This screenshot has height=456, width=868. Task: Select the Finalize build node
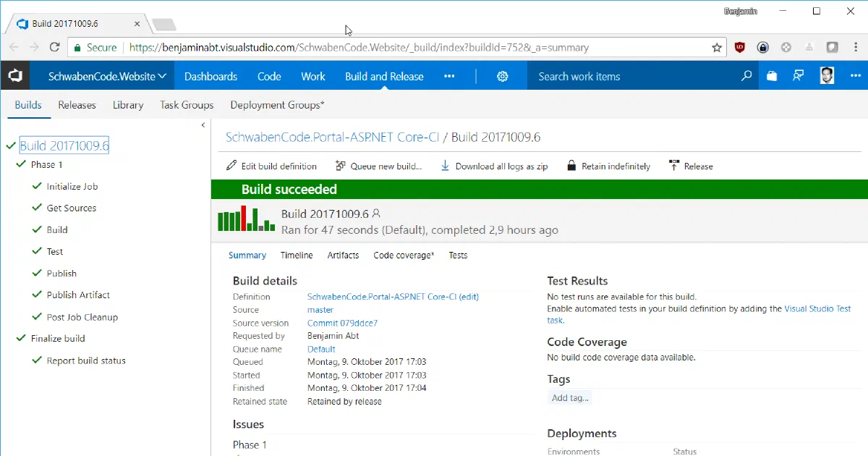58,338
